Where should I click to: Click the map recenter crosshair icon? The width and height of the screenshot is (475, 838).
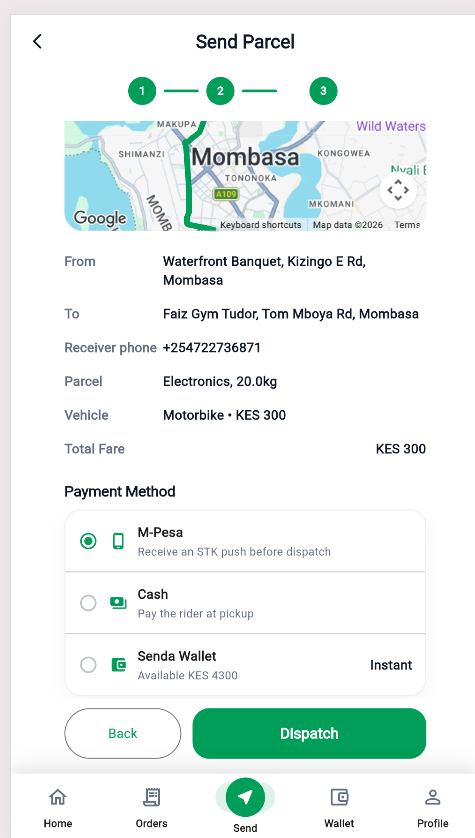pyautogui.click(x=398, y=190)
